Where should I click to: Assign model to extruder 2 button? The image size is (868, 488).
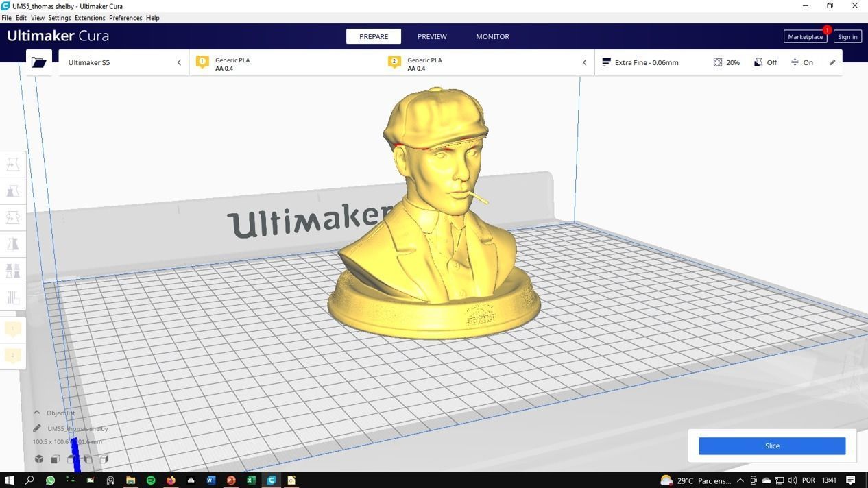12,355
